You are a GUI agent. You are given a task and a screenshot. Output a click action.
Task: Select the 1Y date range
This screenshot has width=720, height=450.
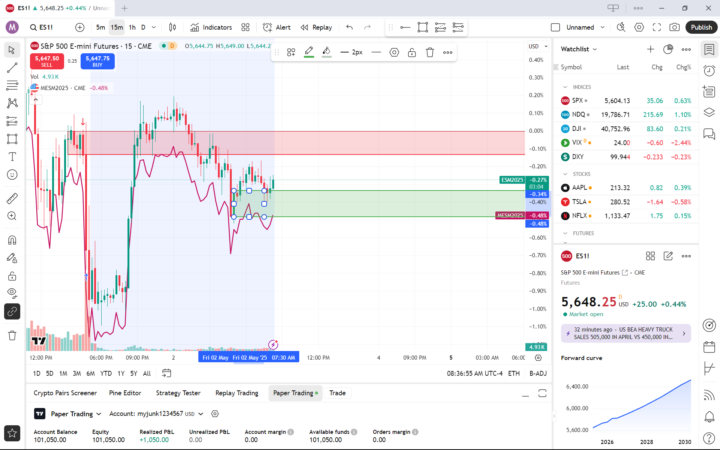(121, 373)
